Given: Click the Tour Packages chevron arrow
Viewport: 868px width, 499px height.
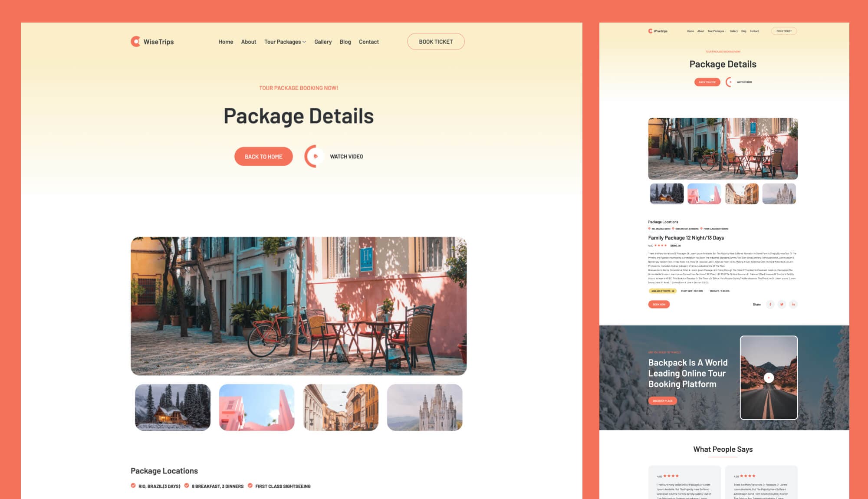Looking at the screenshot, I should pyautogui.click(x=305, y=42).
